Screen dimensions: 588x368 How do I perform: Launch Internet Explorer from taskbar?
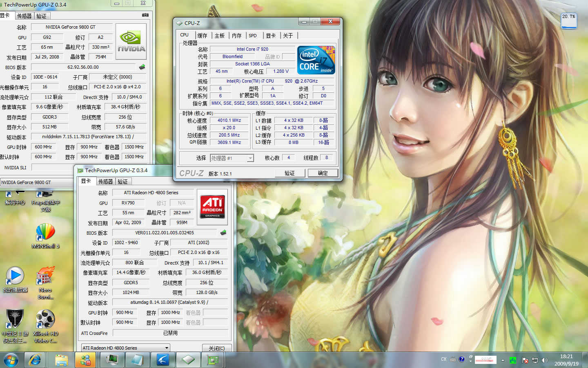pyautogui.click(x=35, y=360)
